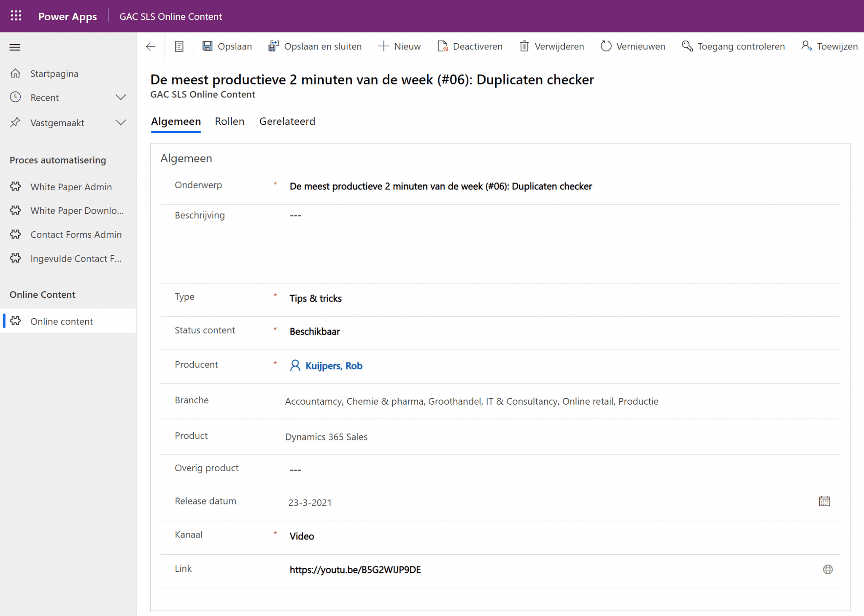Image resolution: width=864 pixels, height=616 pixels.
Task: Go back with the arrow icon
Action: 151,46
